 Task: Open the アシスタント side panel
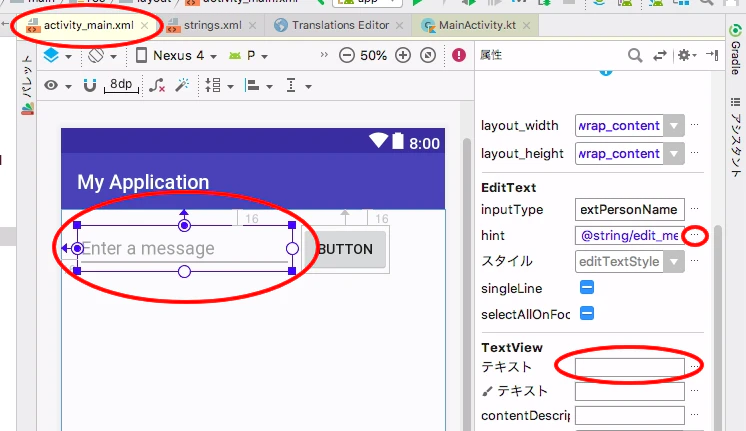point(736,137)
